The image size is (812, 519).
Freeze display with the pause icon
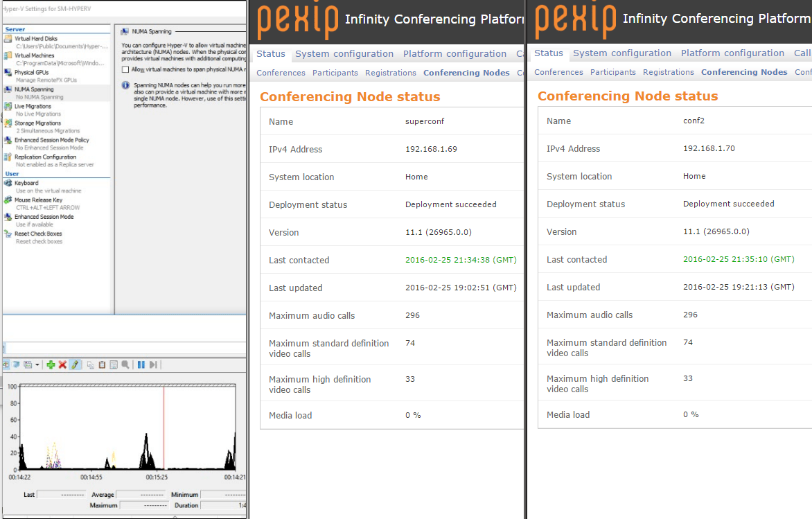141,364
